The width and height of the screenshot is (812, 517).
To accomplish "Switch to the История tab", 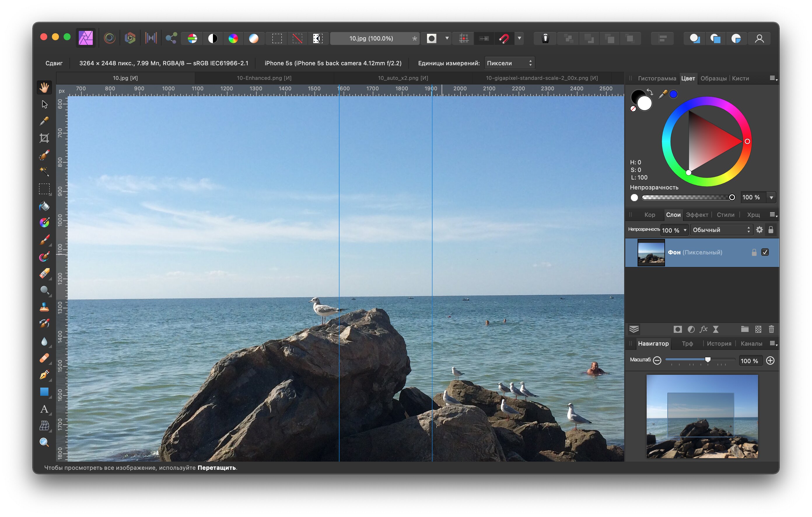I will [x=719, y=343].
